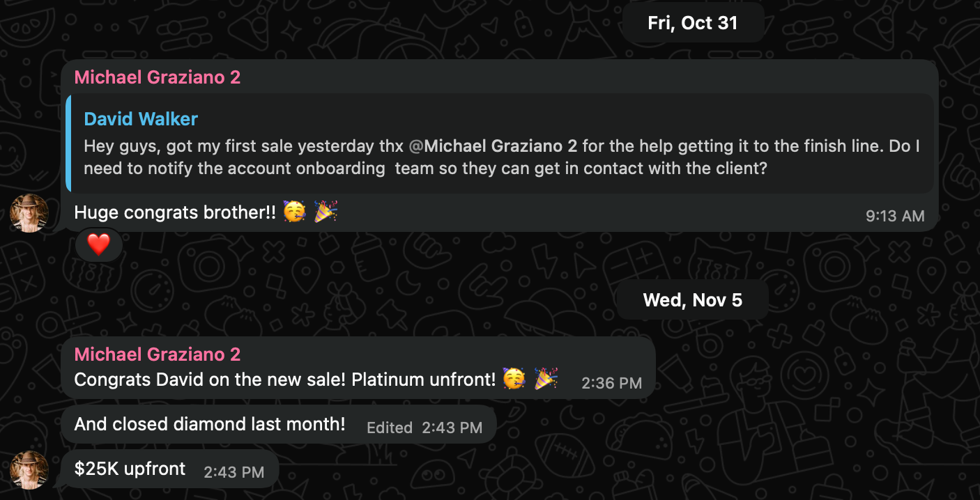Click sender name above "Congrats David" message
This screenshot has height=500, width=980.
(157, 354)
